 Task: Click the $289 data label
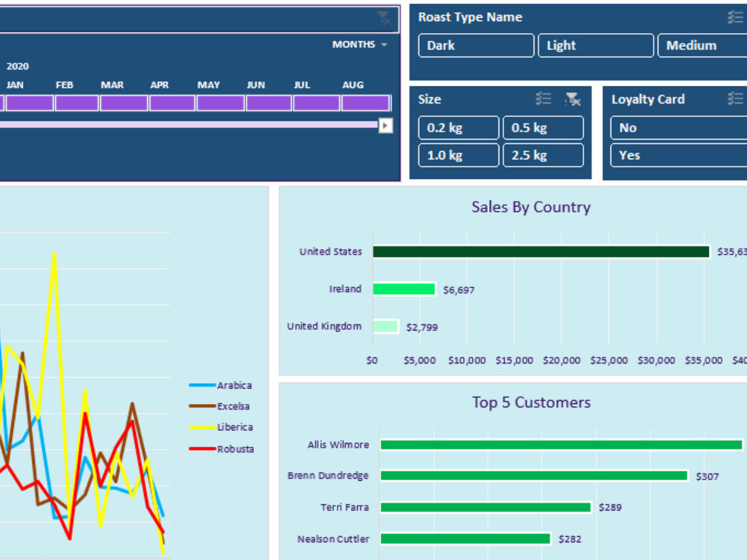[x=610, y=508]
